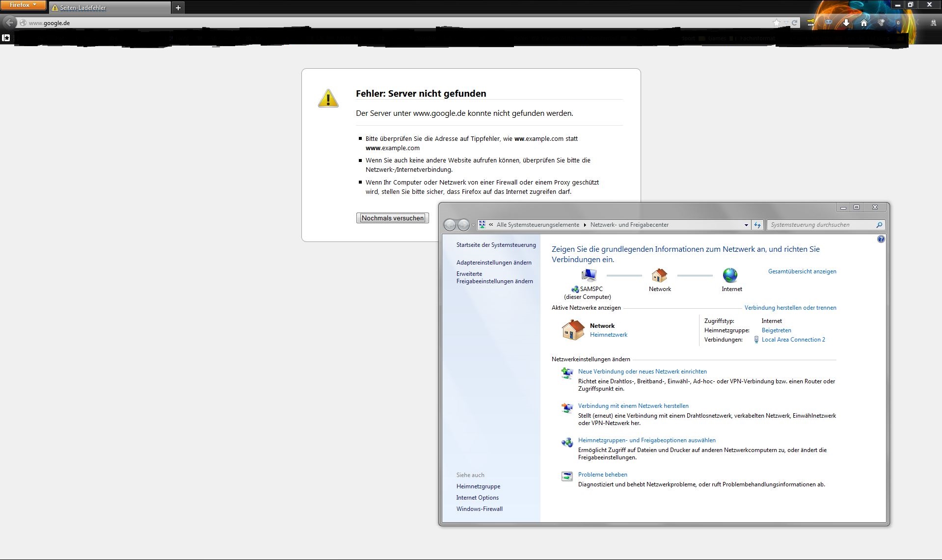
Task: Expand the arrow after Alle Systemsteuerungselemente
Action: point(585,225)
